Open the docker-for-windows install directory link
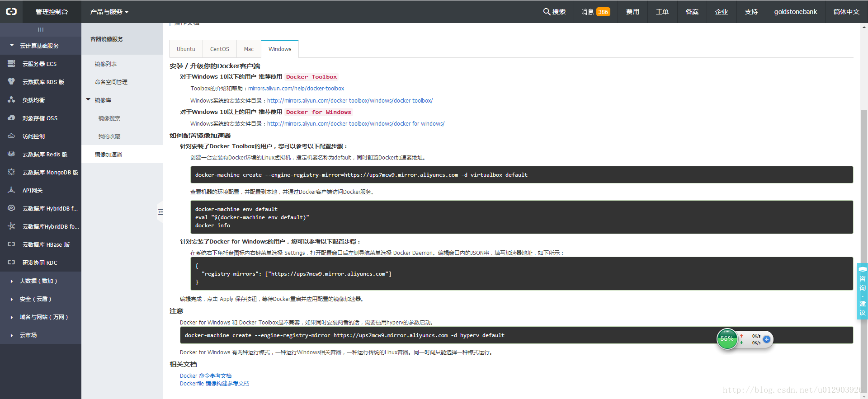868x399 pixels. (x=356, y=124)
